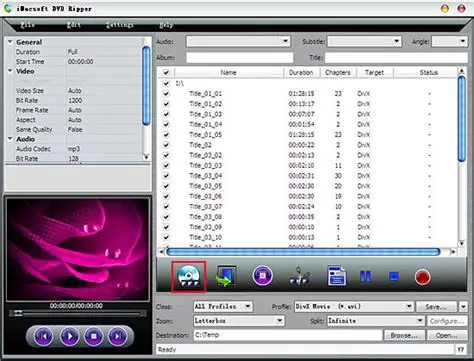
Task: Click the title list vertical scrollbar
Action: tap(462, 119)
